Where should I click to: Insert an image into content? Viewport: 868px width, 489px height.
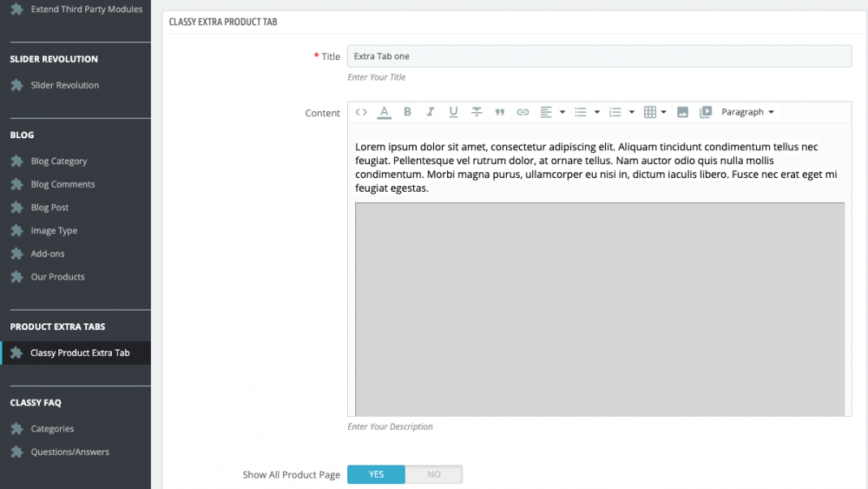coord(682,112)
